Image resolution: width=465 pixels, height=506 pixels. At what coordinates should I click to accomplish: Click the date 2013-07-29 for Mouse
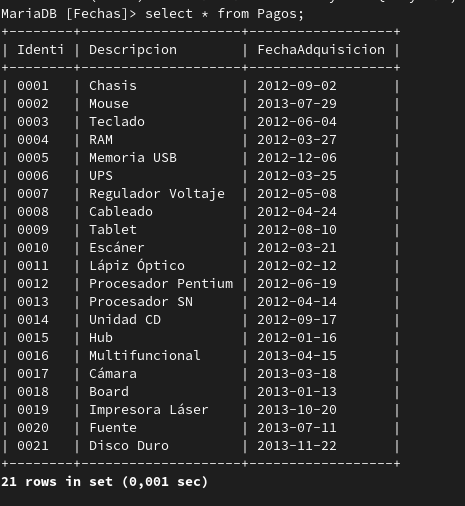tap(297, 104)
